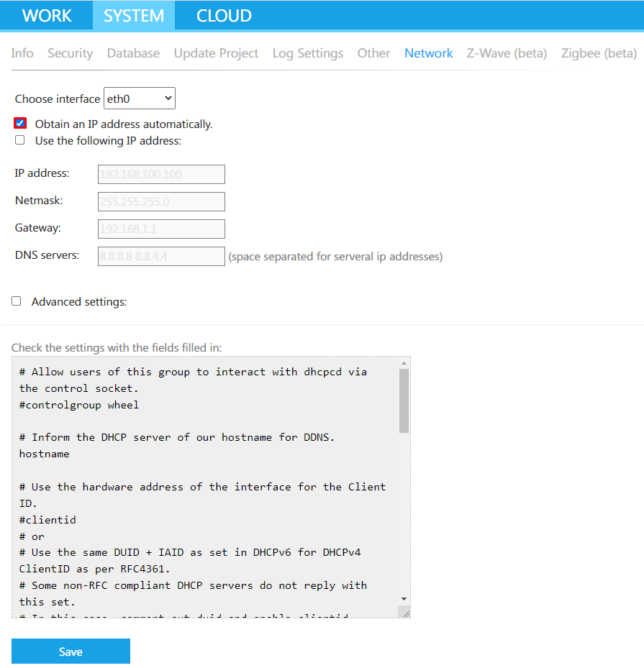Open the Z-Wave (beta) tab
Image resolution: width=644 pixels, height=668 pixels.
pyautogui.click(x=507, y=53)
